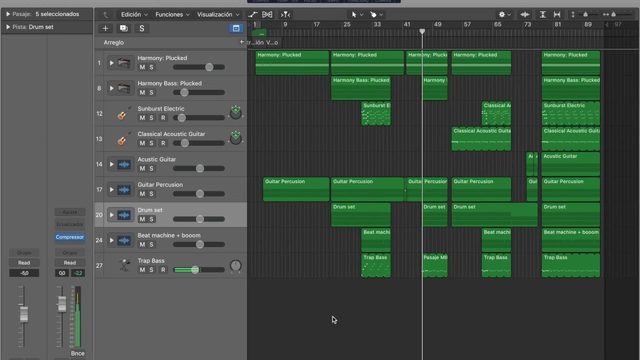Click the Acustic Guitar waveform track icon
This screenshot has width=640, height=360.
coord(124,164)
